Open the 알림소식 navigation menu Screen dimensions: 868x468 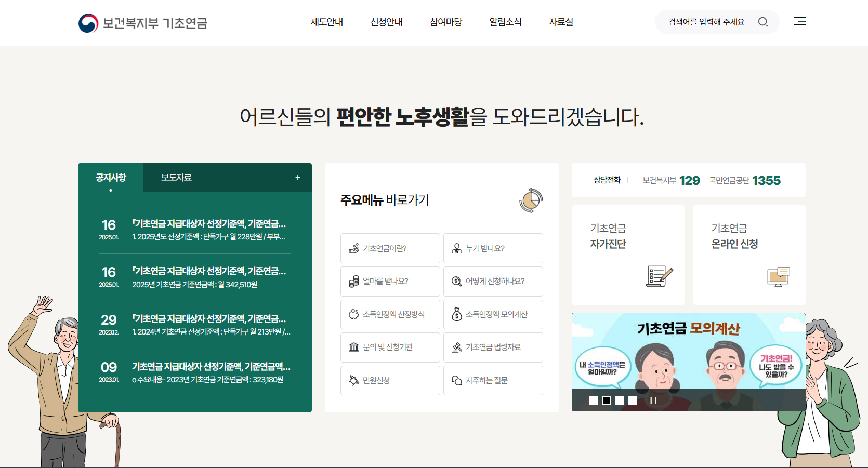[505, 22]
